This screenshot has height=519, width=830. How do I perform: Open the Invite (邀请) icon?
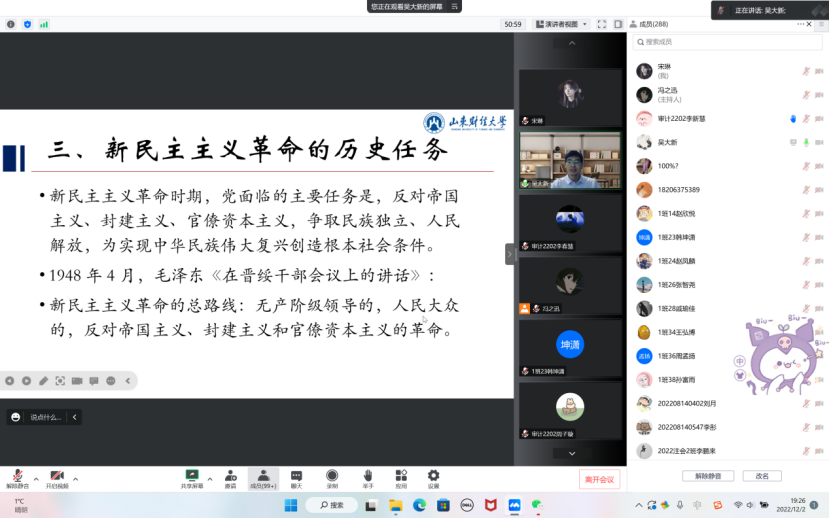coord(230,476)
